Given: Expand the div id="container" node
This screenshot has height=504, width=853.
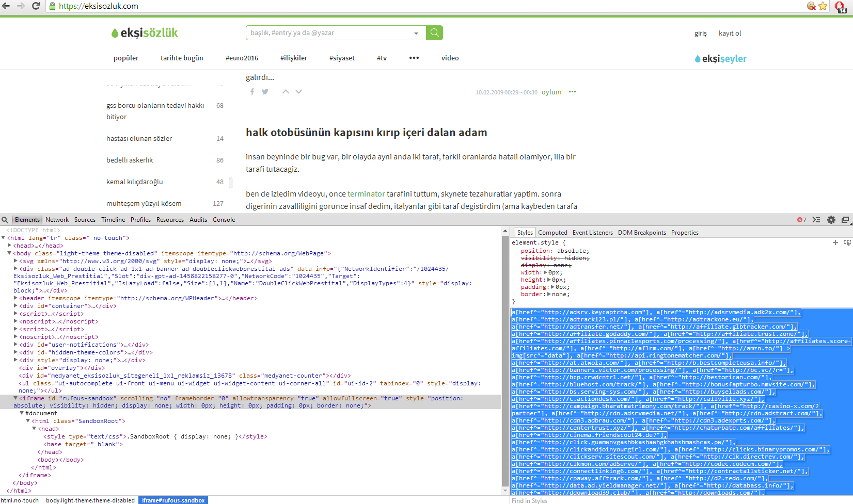Looking at the screenshot, I should point(15,306).
